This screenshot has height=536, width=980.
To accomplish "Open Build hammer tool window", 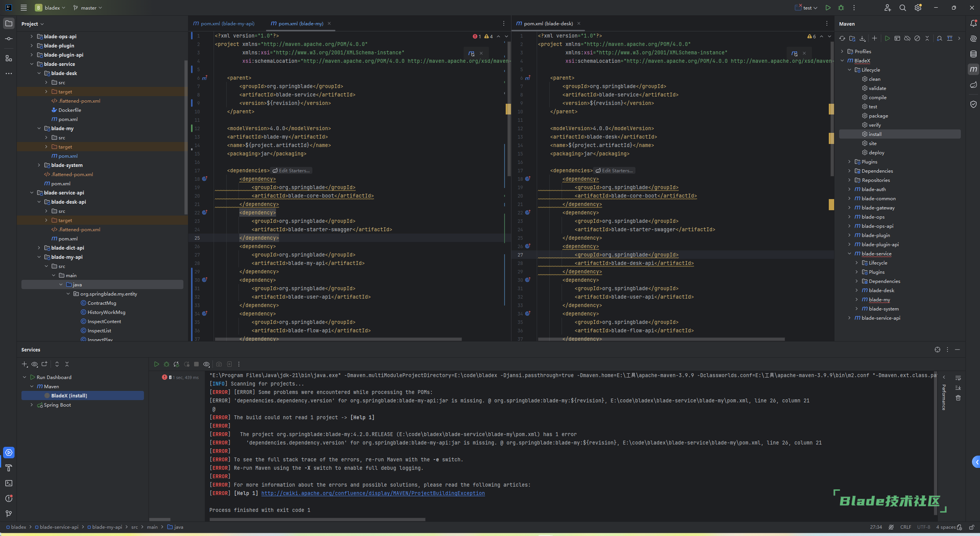I will (9, 468).
